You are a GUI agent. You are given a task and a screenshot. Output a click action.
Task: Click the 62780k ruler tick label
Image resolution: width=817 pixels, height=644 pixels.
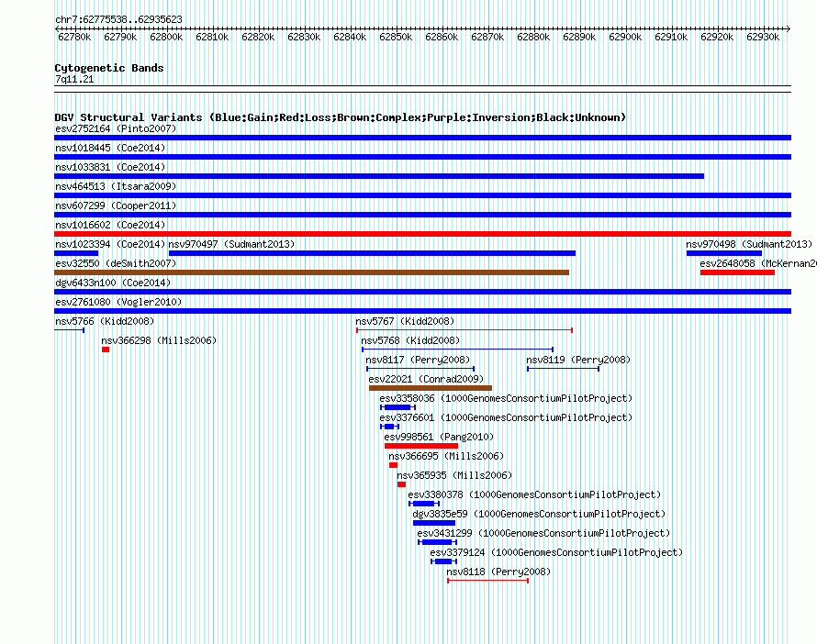(x=74, y=37)
